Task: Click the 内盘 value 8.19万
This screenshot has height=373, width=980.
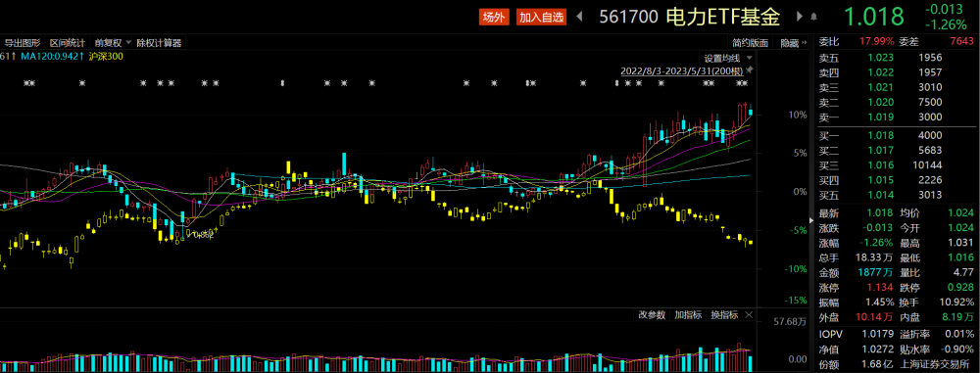Action: (x=958, y=318)
